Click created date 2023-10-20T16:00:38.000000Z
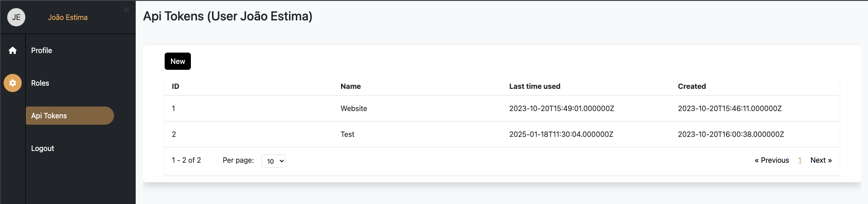Image resolution: width=868 pixels, height=204 pixels. coord(731,134)
